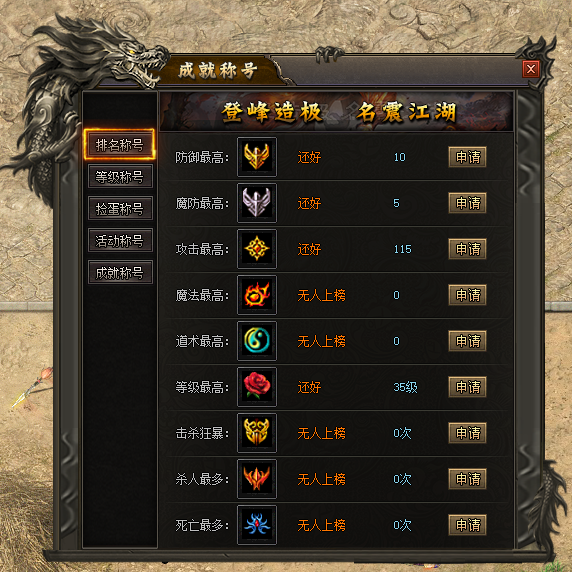This screenshot has width=572, height=572.
Task: Click the flaming 魔法最高 fire ring icon
Action: tap(257, 295)
